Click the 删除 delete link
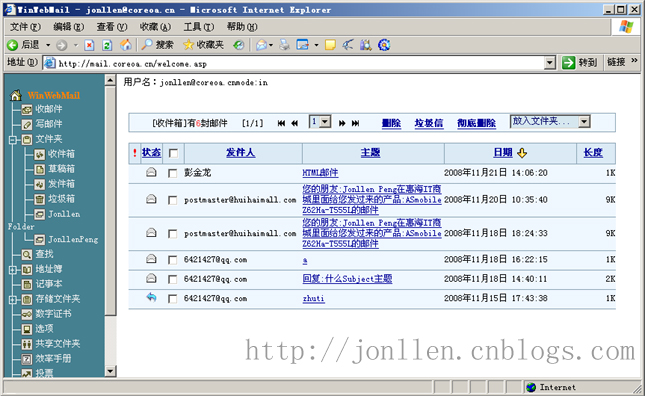The height and width of the screenshot is (396, 645). (x=391, y=123)
